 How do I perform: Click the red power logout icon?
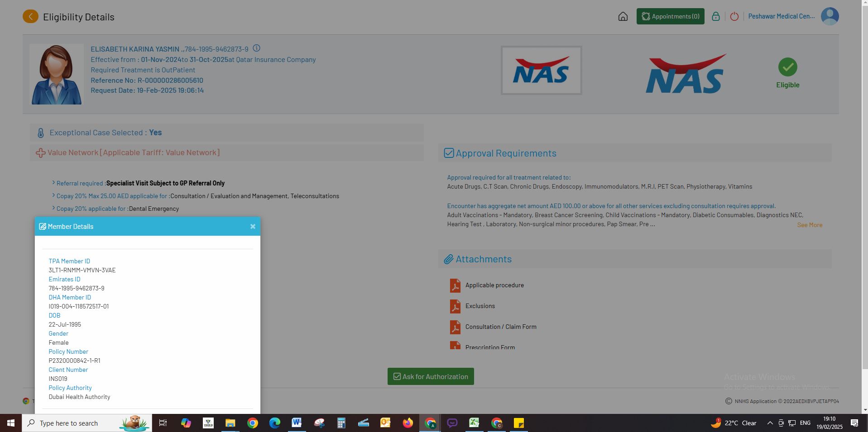734,17
